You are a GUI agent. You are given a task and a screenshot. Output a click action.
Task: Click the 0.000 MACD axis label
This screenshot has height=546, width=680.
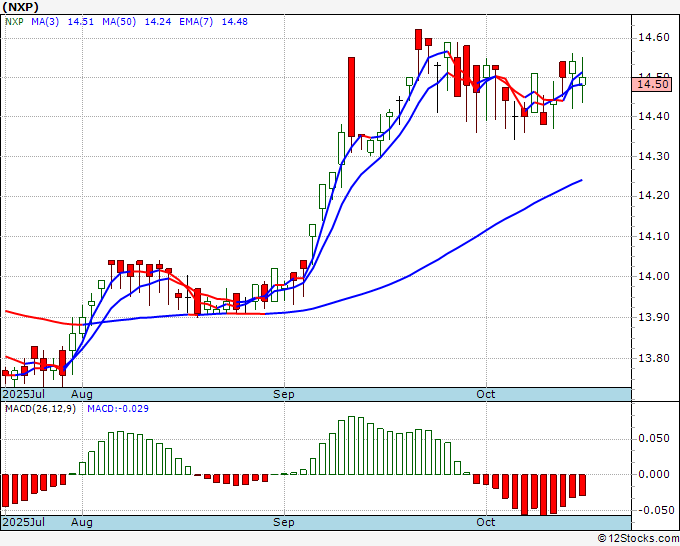click(654, 474)
